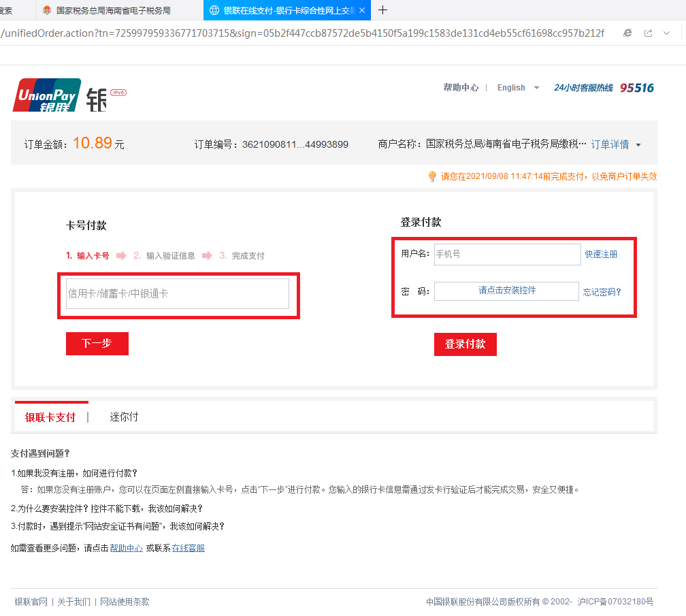Open 关于我们 footer link
This screenshot has height=616, width=686.
pos(74,602)
